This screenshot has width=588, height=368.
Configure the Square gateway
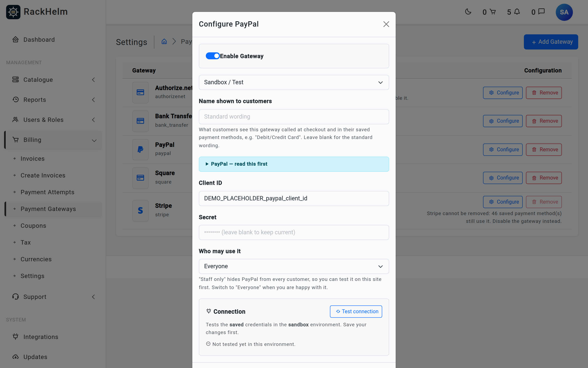502,178
